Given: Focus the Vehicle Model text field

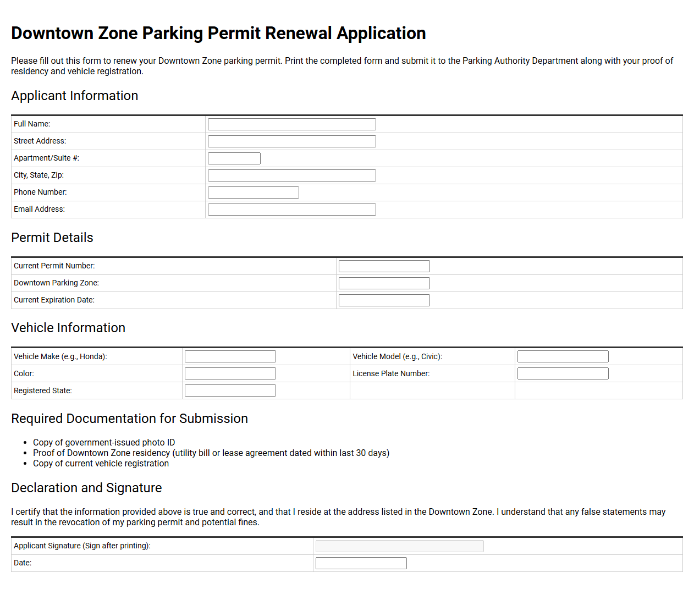Looking at the screenshot, I should (x=563, y=356).
